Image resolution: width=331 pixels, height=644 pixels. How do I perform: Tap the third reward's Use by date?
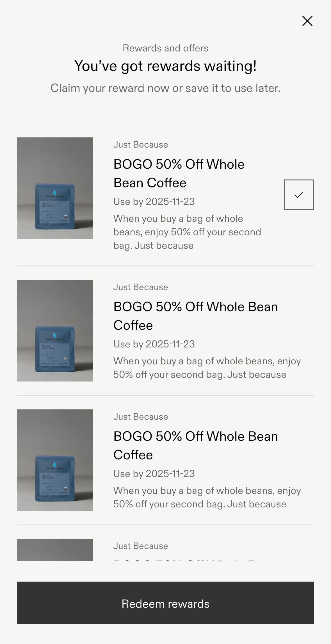pos(154,474)
